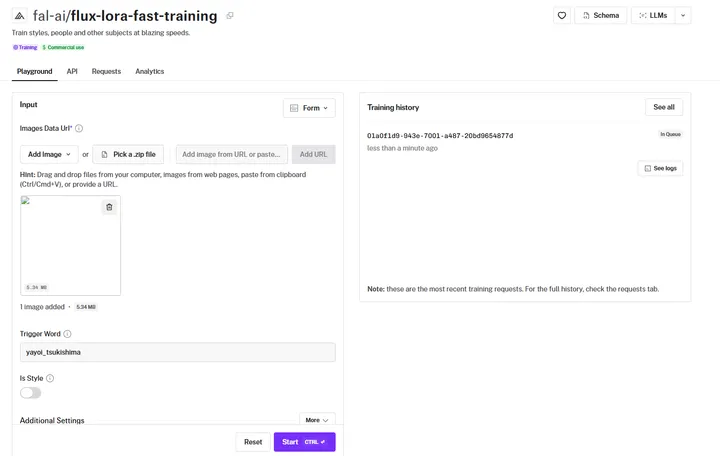Show info for Trigger Word
This screenshot has height=456, width=720.
[x=67, y=334]
